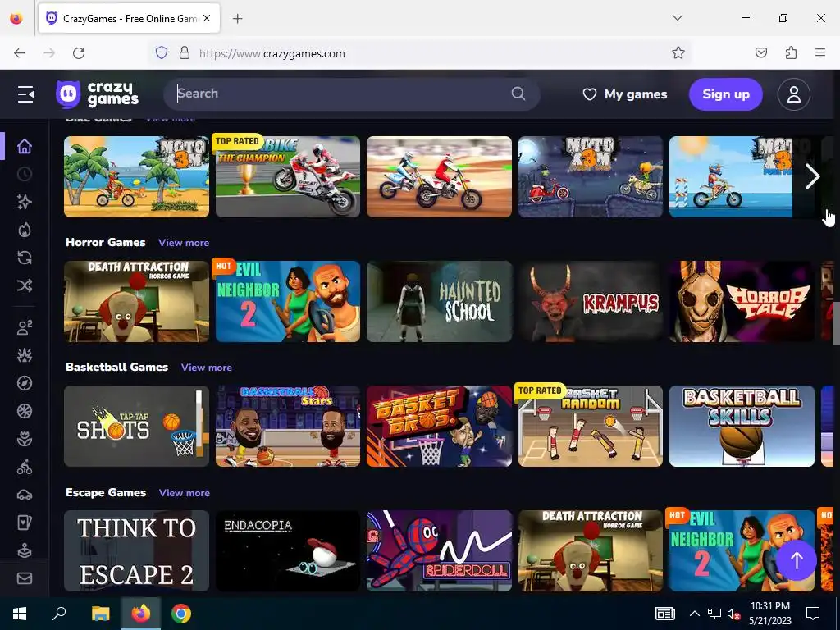Click the search magnifier icon
840x630 pixels.
point(518,94)
